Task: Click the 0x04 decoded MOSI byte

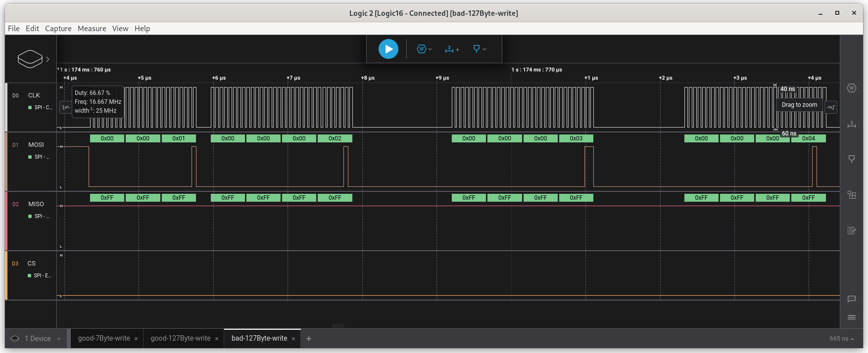Action: (808, 138)
